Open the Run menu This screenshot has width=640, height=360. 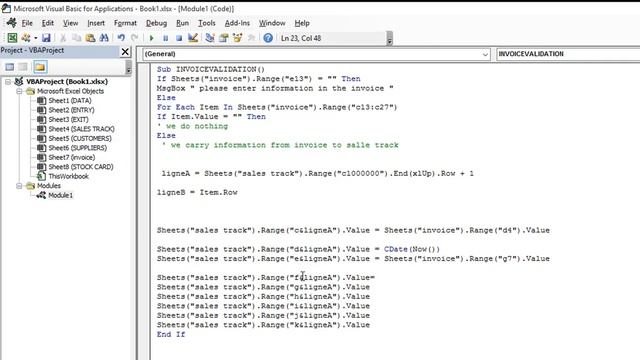coord(182,23)
